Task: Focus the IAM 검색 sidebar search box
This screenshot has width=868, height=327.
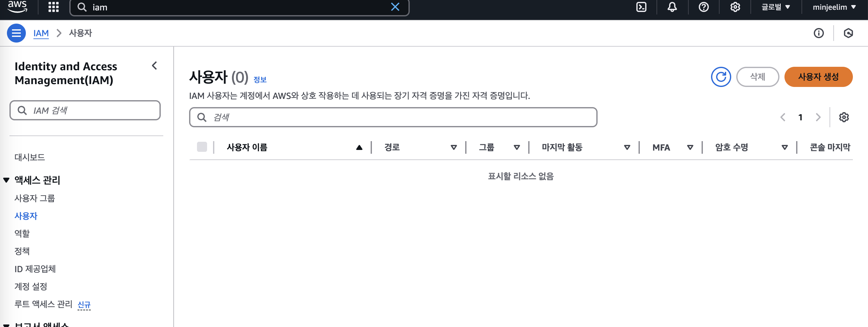Action: tap(85, 111)
